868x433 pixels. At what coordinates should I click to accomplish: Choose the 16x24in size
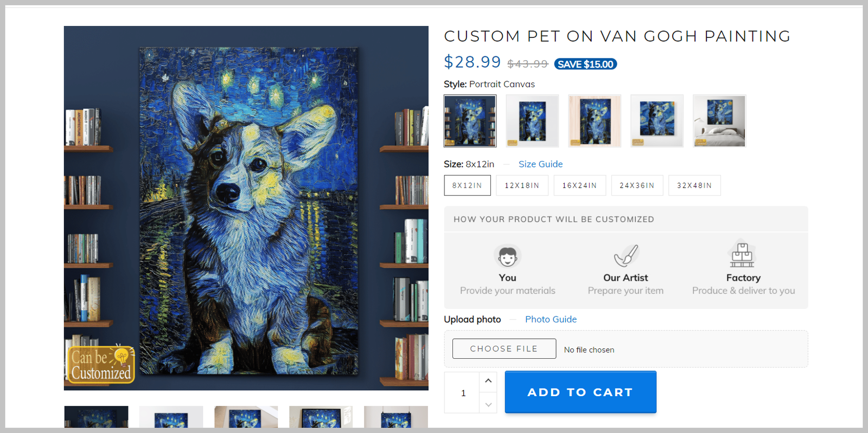pos(579,185)
